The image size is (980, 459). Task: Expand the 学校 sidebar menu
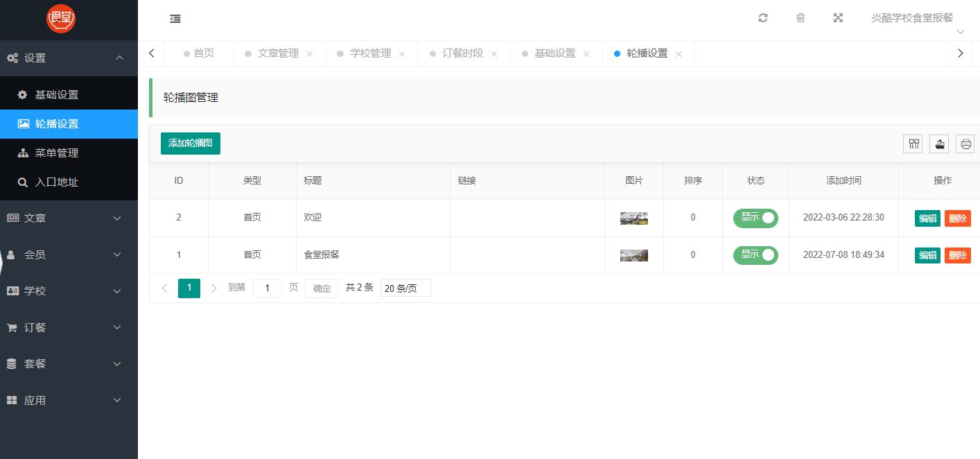coord(69,291)
